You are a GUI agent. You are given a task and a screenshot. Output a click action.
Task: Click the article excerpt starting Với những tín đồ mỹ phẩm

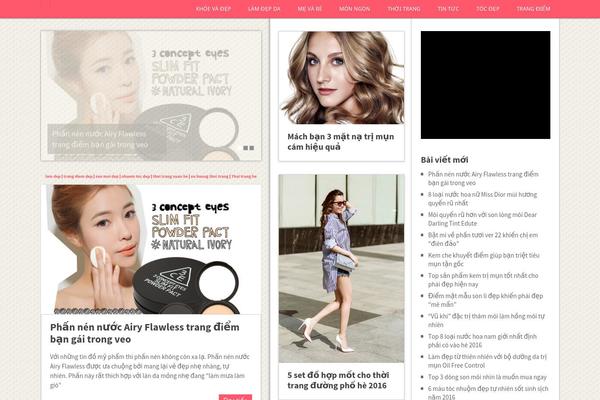(x=149, y=371)
